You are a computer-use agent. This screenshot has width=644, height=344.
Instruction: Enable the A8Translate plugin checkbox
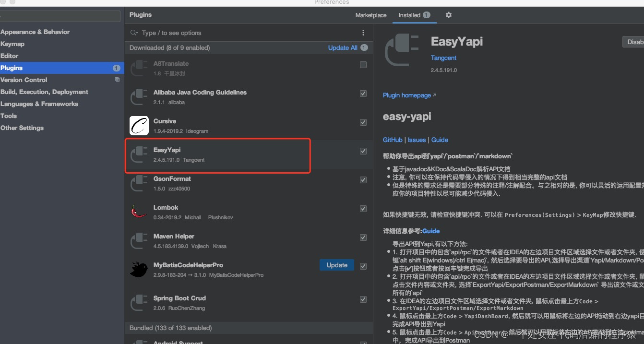[363, 65]
